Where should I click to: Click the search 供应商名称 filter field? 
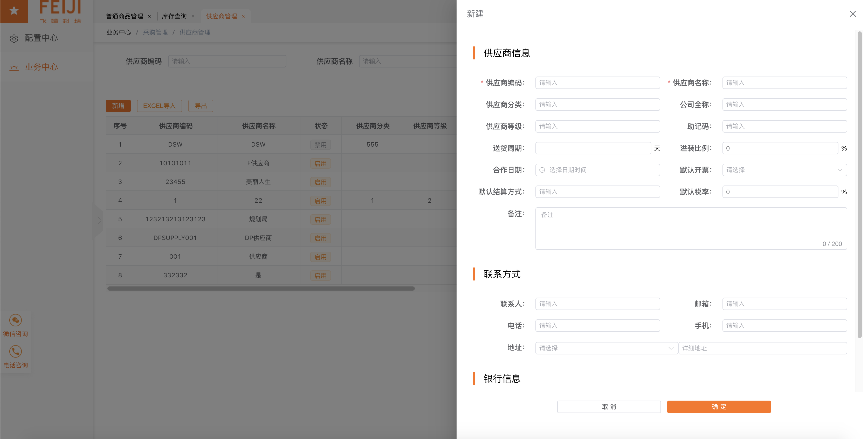point(408,61)
